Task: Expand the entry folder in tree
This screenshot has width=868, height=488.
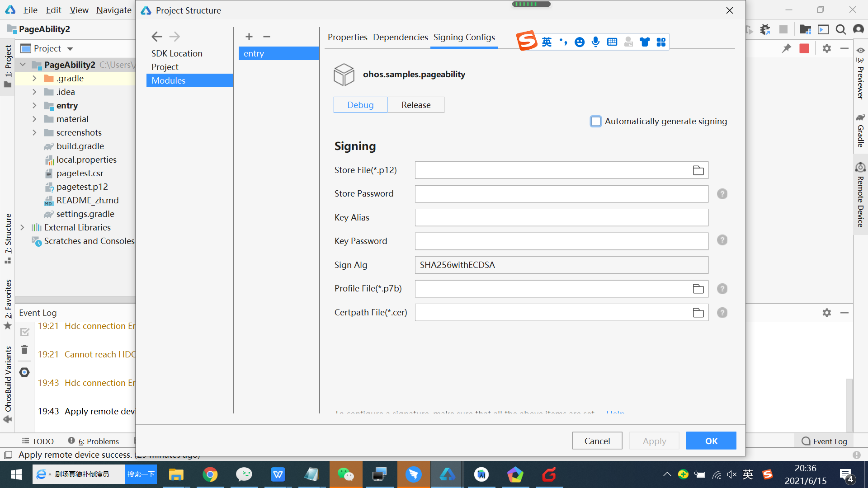Action: (34, 105)
